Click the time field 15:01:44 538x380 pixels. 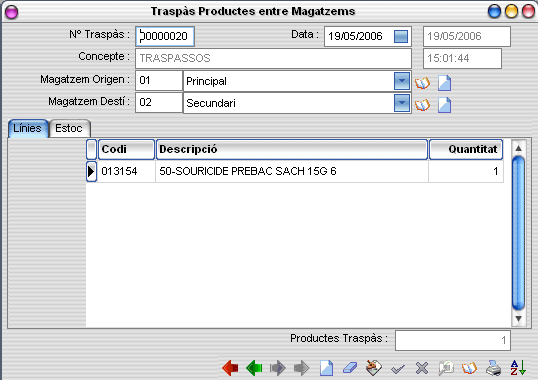(x=462, y=58)
